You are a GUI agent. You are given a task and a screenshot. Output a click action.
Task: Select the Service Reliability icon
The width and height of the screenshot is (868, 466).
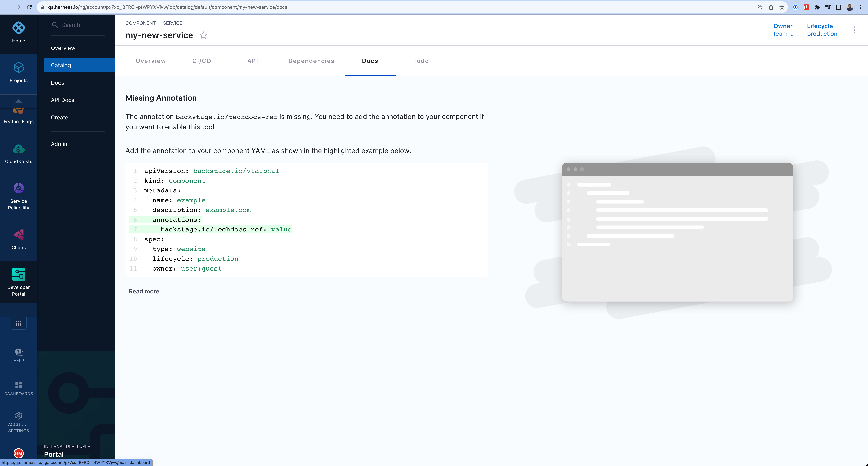click(18, 188)
